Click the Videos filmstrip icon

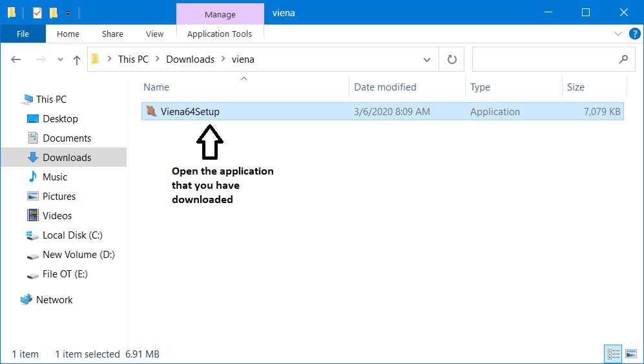coord(33,215)
